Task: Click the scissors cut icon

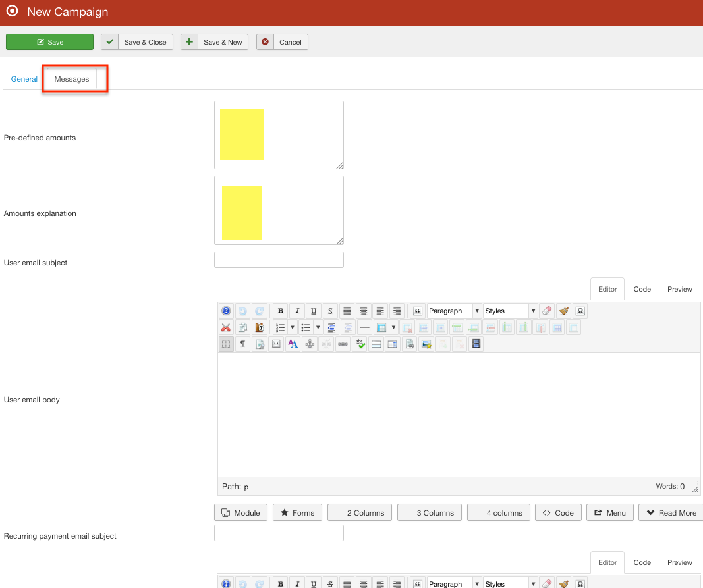Action: point(226,327)
